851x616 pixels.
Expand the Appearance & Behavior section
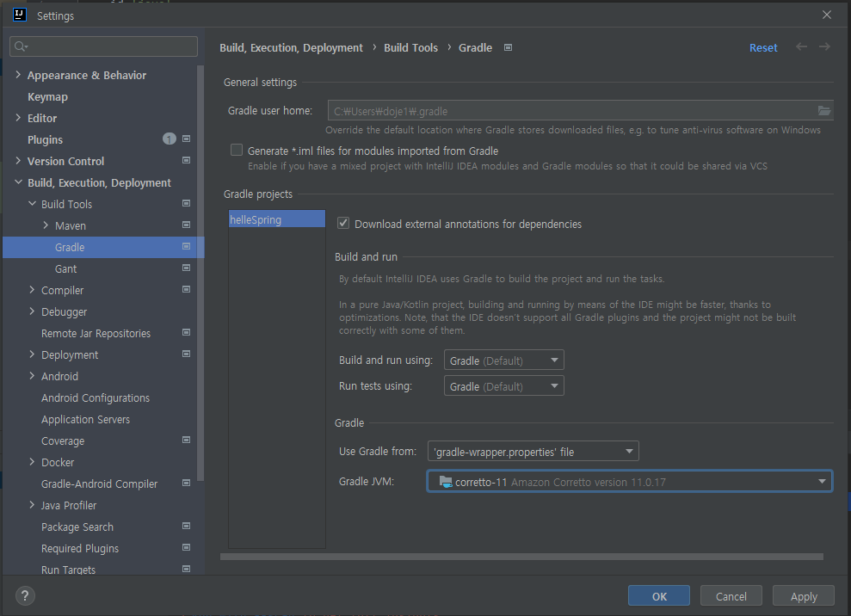tap(18, 74)
